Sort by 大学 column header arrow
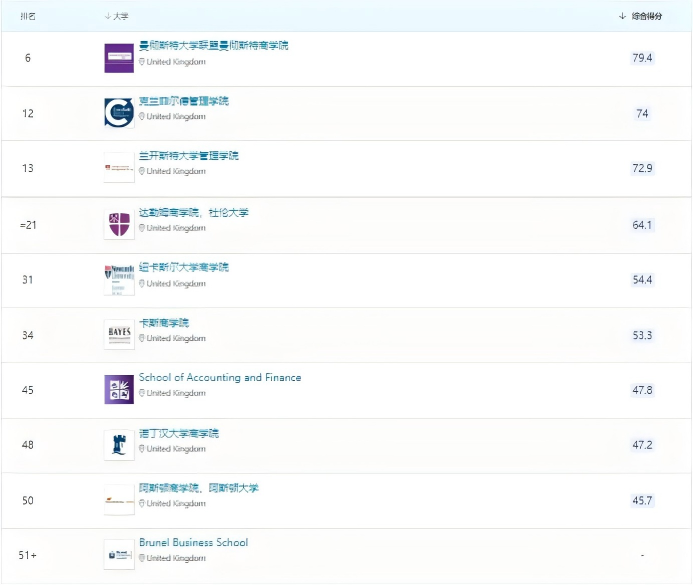Viewport: 693px width, 585px height. point(107,16)
